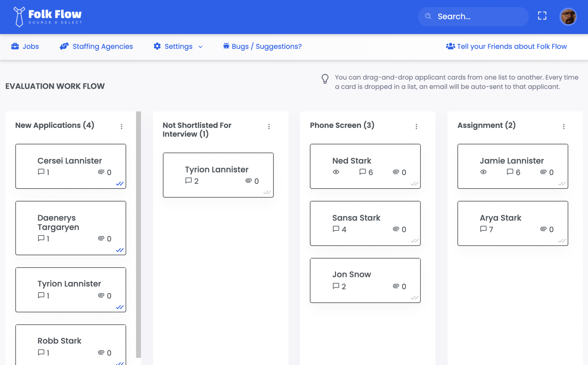The width and height of the screenshot is (588, 365).
Task: Click inside the Search field
Action: pos(474,16)
